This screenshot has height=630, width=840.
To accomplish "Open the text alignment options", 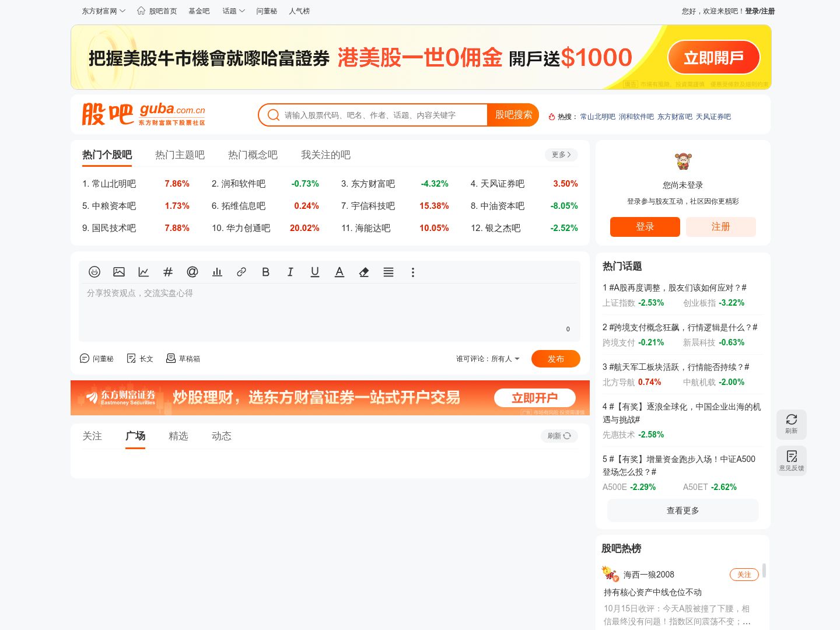I will pyautogui.click(x=388, y=272).
